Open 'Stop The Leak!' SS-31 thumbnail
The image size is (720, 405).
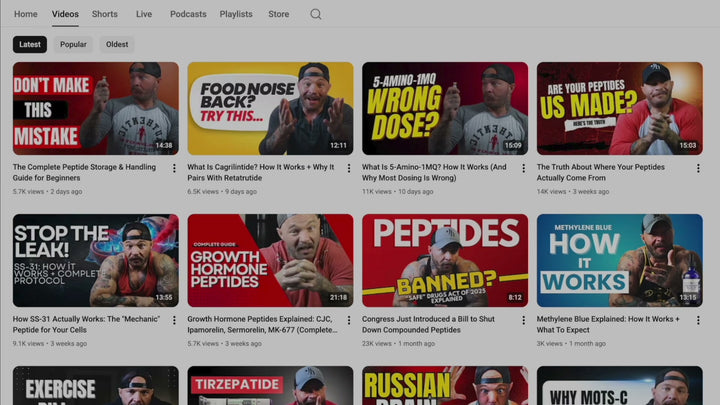click(96, 260)
